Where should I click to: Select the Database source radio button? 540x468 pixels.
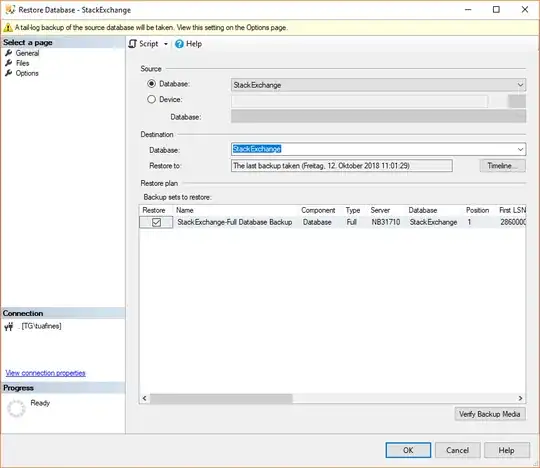click(152, 84)
